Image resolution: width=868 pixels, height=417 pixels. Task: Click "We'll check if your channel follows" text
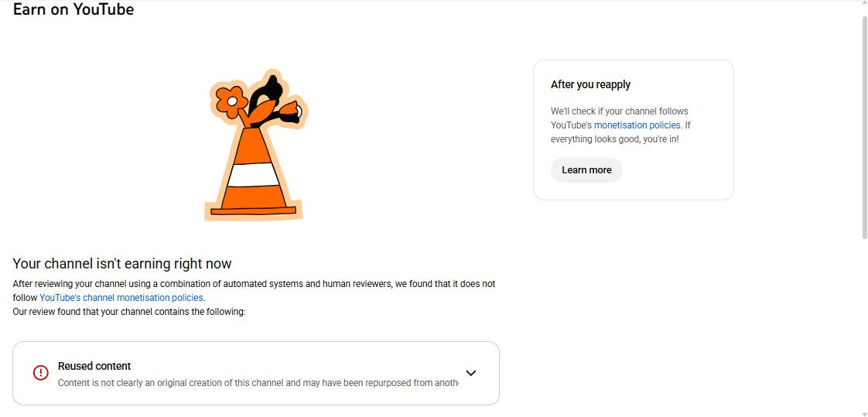pos(619,111)
